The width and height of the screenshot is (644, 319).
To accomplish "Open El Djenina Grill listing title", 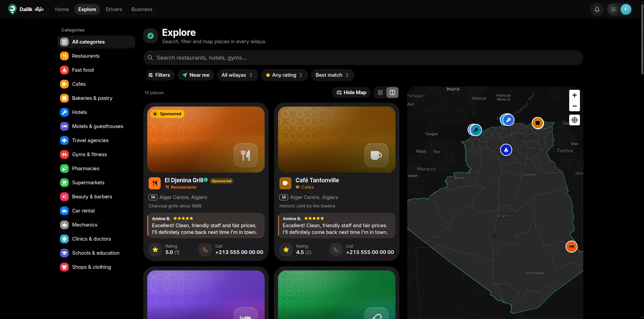I will tap(184, 180).
